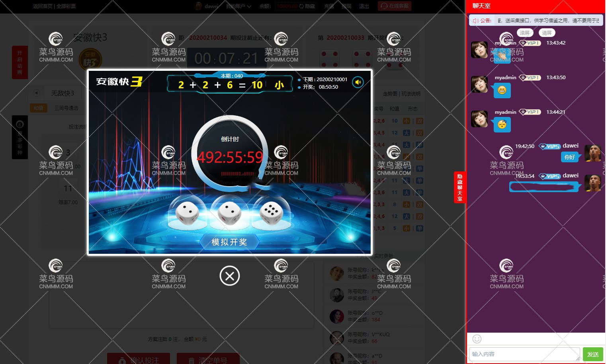The height and width of the screenshot is (364, 606).
Task: Open the emoji smiley picker in chat
Action: point(477,339)
